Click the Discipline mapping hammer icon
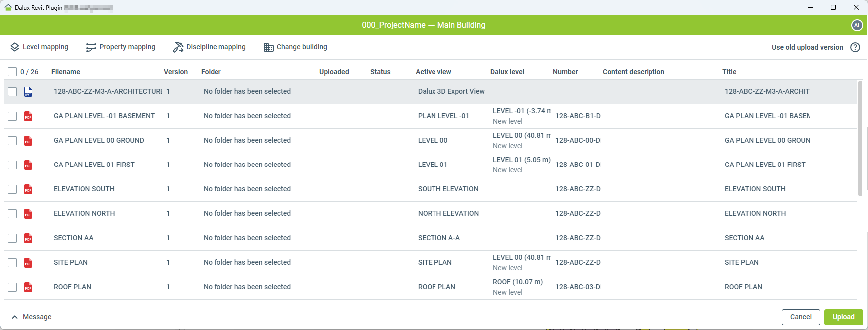Image resolution: width=868 pixels, height=330 pixels. (x=178, y=47)
